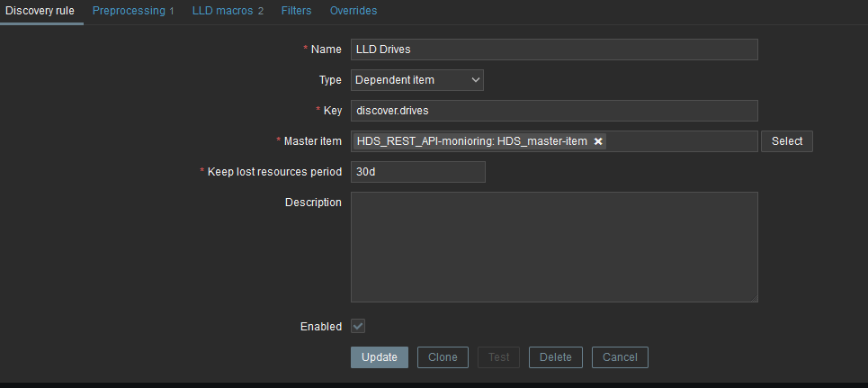Open the Type dropdown
868x388 pixels.
417,80
